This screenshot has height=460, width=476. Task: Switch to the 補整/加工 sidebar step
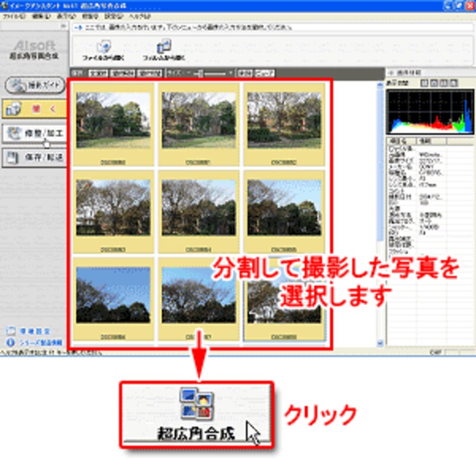[34, 133]
